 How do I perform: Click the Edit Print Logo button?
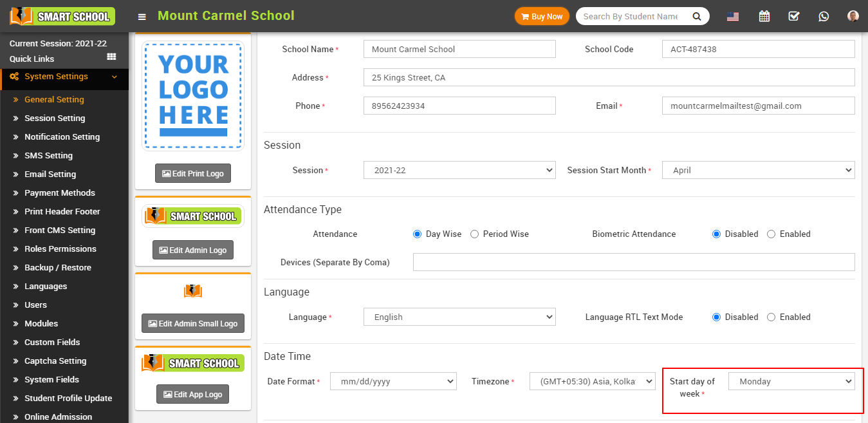193,174
